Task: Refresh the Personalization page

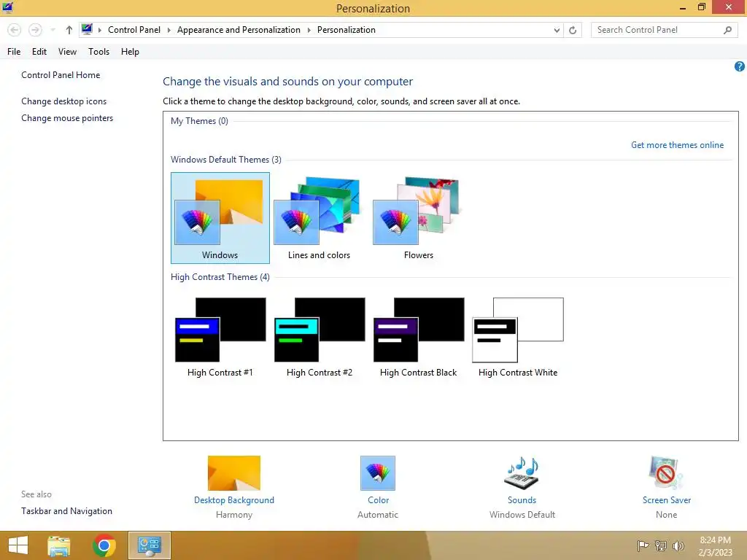Action: (x=573, y=30)
